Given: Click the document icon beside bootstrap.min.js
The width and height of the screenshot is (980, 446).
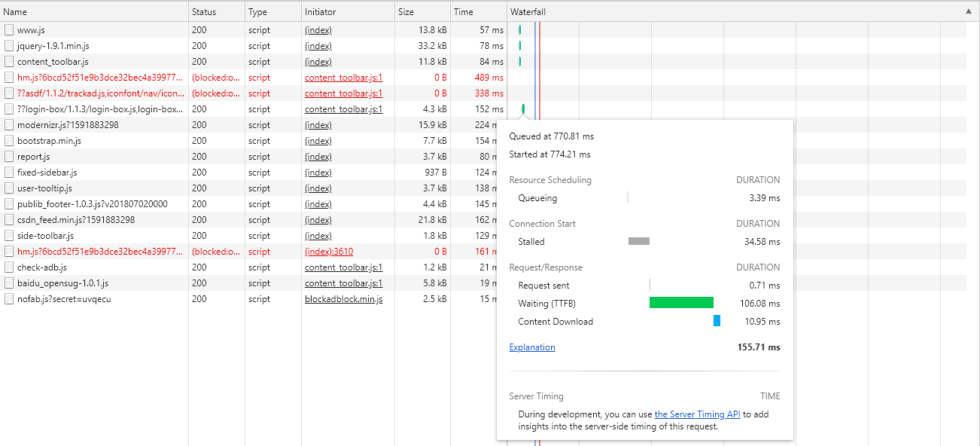Looking at the screenshot, I should [x=9, y=141].
